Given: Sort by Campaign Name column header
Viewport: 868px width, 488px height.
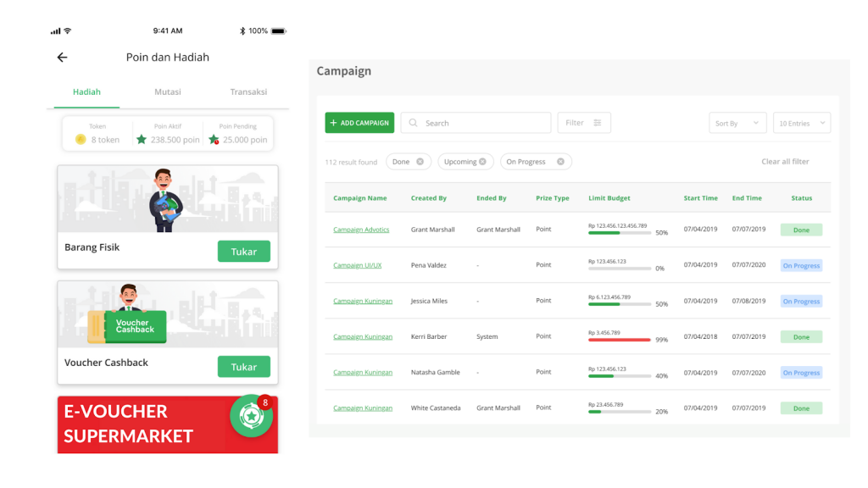Looking at the screenshot, I should coord(360,198).
